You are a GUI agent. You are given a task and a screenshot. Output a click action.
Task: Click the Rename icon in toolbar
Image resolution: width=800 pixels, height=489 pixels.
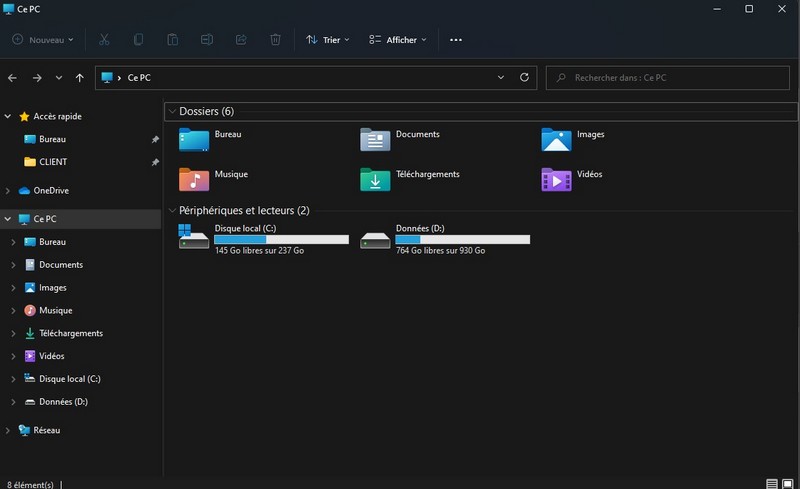click(x=206, y=40)
